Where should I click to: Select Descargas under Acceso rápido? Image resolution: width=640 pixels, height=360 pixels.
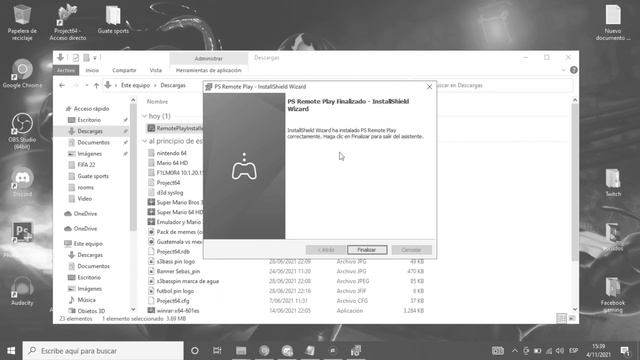pos(90,131)
